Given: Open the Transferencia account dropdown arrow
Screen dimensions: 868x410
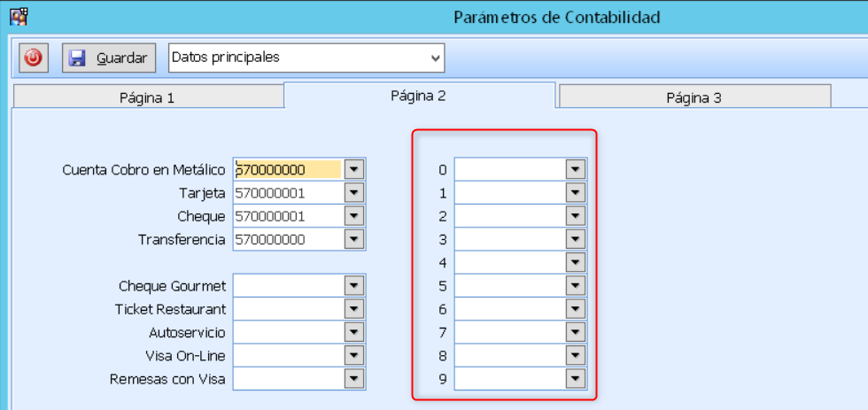Looking at the screenshot, I should coord(354,239).
